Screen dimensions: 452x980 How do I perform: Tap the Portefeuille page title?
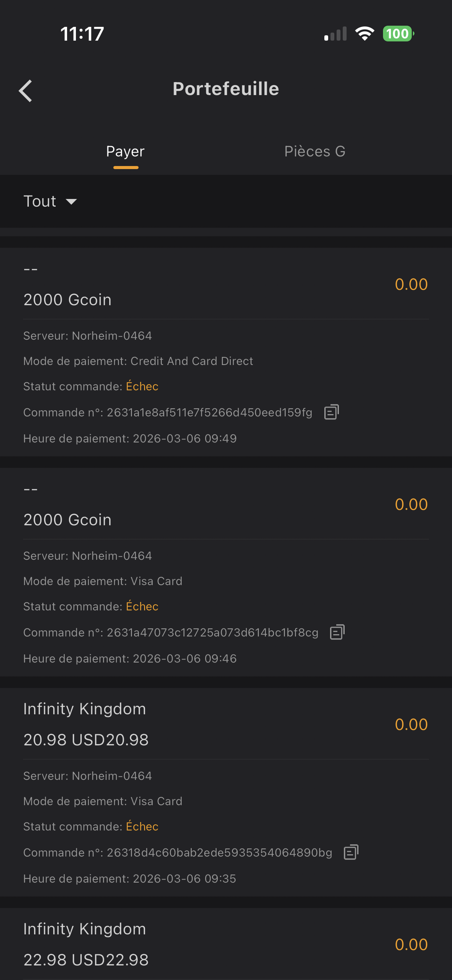(226, 89)
